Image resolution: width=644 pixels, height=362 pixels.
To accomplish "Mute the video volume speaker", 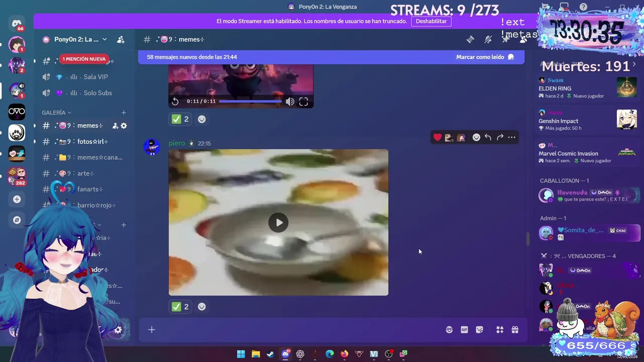I will [x=290, y=102].
